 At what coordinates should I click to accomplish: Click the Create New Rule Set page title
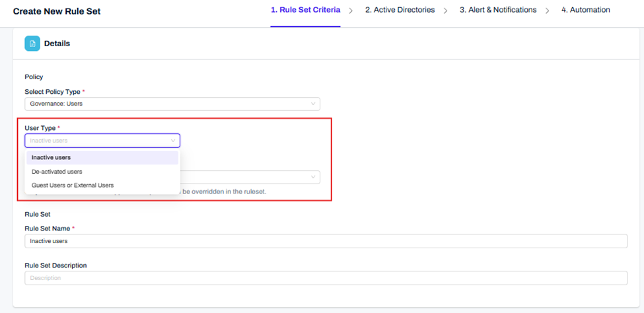57,11
